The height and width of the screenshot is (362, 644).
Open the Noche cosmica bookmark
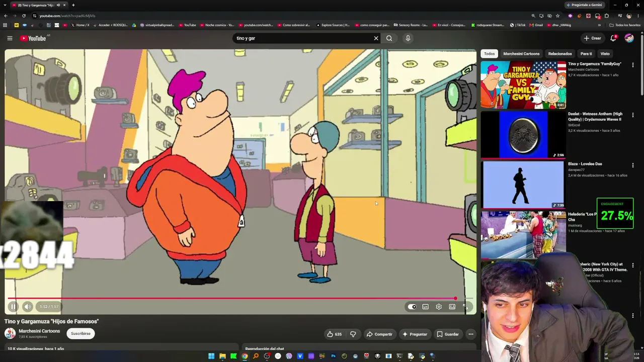point(217,25)
